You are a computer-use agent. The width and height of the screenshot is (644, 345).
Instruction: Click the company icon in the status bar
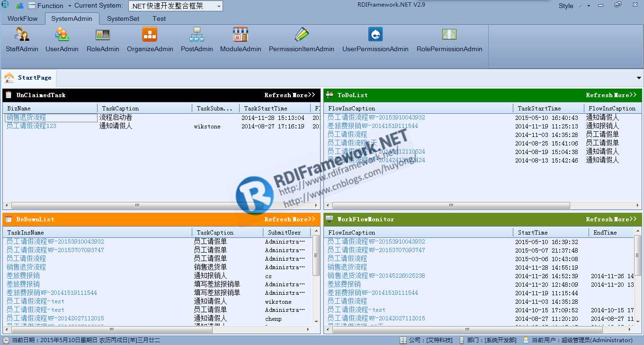coord(403,340)
